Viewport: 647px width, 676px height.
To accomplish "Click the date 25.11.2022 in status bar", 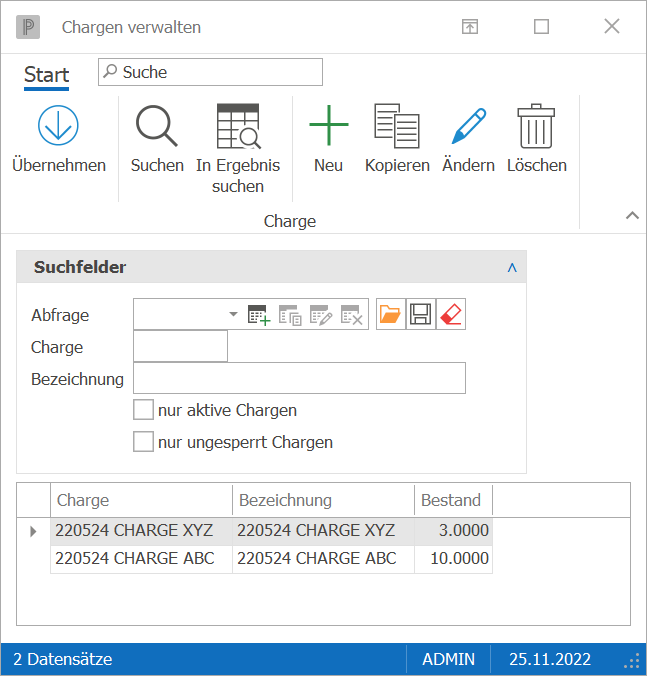I will [x=550, y=659].
